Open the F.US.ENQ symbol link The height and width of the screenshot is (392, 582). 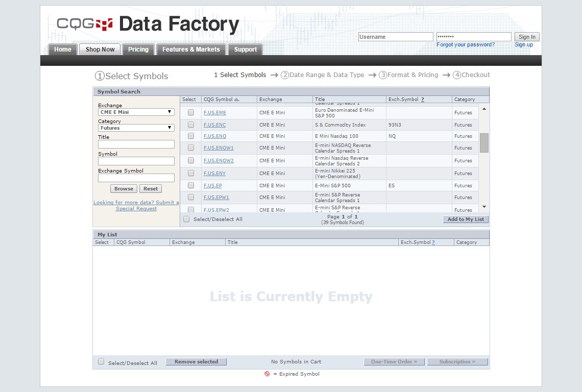(x=214, y=136)
